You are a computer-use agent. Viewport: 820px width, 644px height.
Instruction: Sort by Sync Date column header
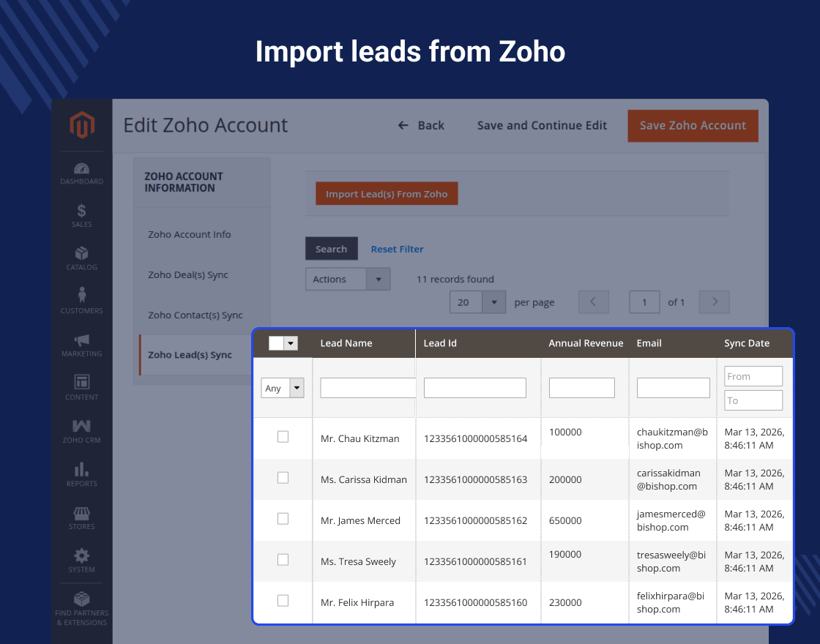click(747, 343)
